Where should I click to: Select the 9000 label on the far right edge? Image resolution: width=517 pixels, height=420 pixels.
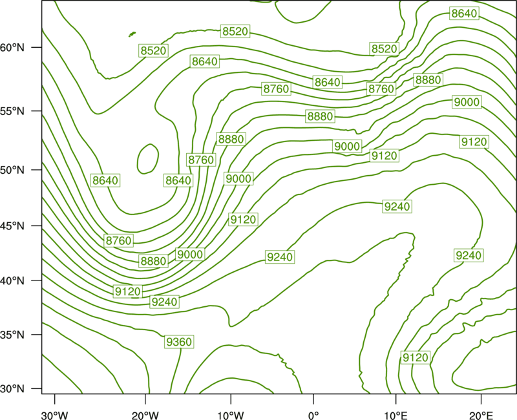[x=467, y=102]
